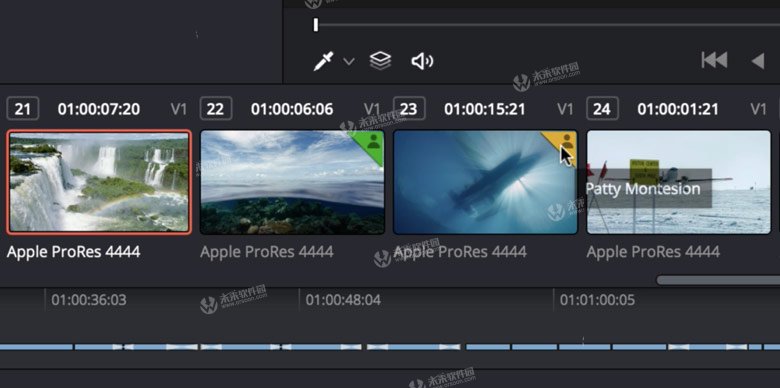Open the waterfall clip 21 thumbnail
This screenshot has width=780, height=388.
(x=99, y=182)
